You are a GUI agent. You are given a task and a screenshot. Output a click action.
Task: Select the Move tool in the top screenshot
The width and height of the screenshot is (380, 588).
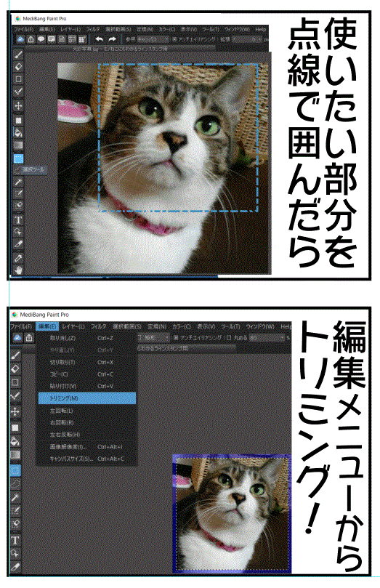18,105
